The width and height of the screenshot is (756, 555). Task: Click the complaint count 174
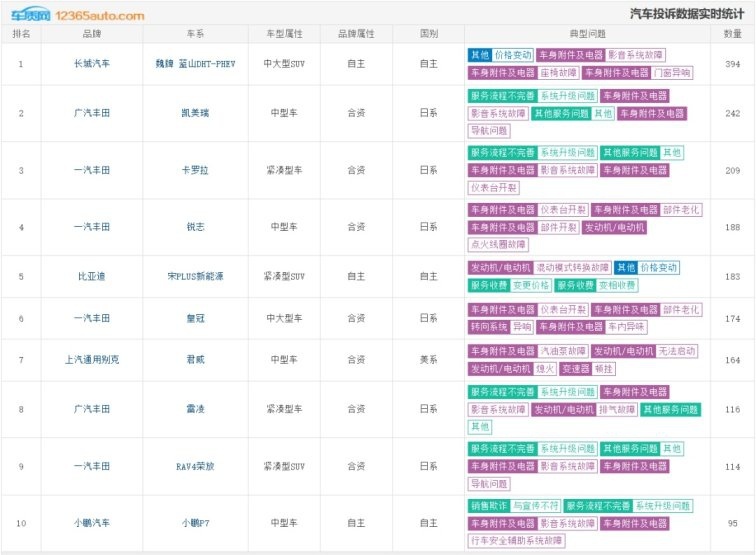(732, 318)
